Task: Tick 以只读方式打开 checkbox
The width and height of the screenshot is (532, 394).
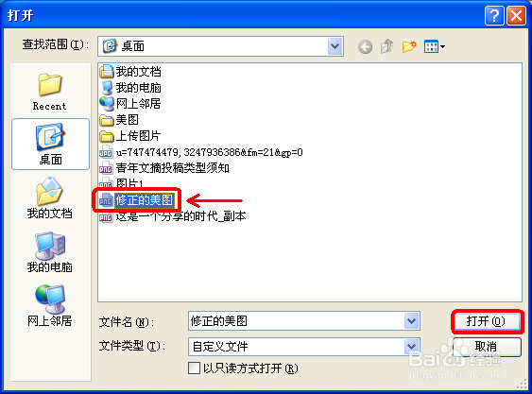Action: tap(194, 368)
